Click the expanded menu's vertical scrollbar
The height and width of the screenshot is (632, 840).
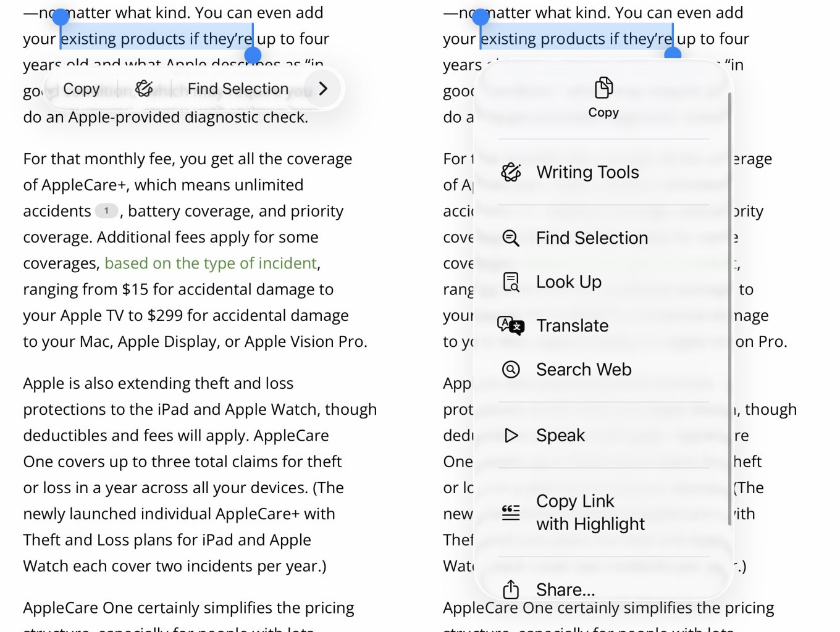[729, 309]
